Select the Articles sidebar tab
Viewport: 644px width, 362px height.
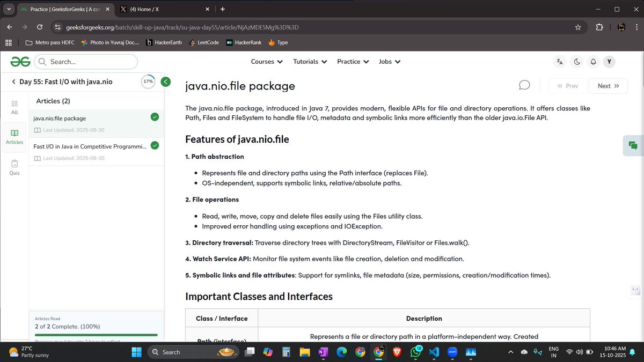(14, 137)
